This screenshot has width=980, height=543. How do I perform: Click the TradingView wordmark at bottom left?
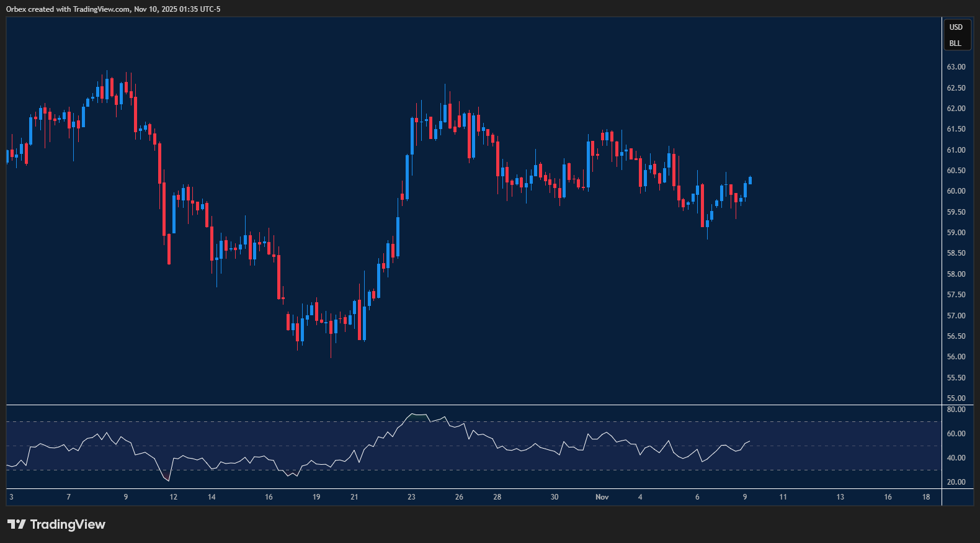click(68, 524)
